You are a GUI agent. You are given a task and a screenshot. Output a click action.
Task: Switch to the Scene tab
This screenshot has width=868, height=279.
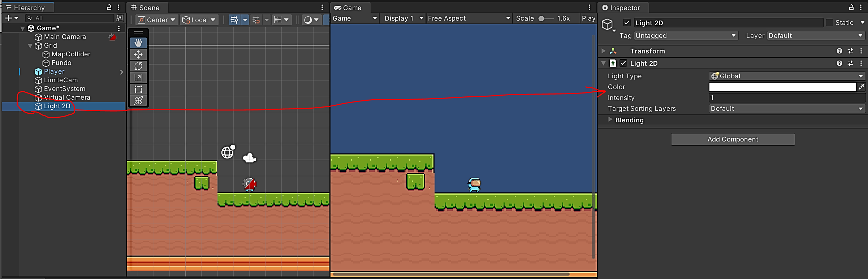pyautogui.click(x=146, y=8)
